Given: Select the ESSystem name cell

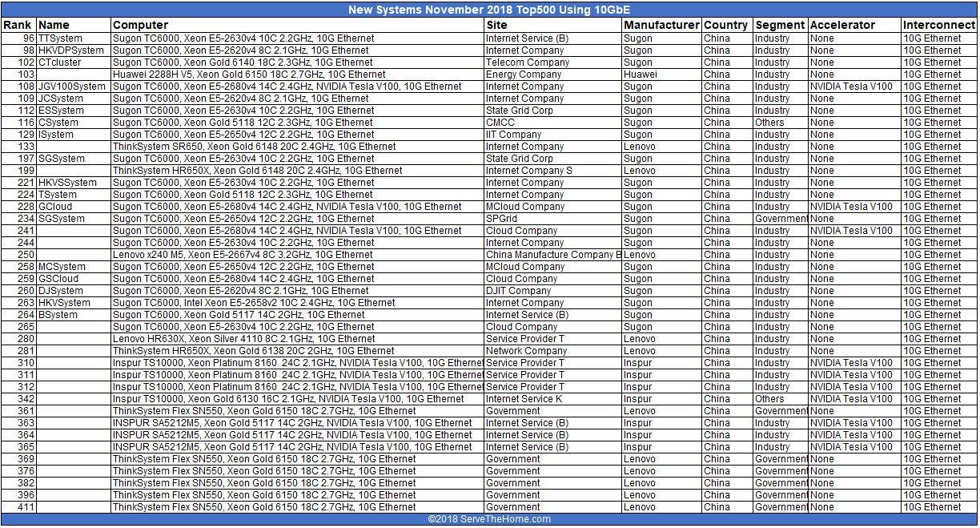Looking at the screenshot, I should point(74,111).
